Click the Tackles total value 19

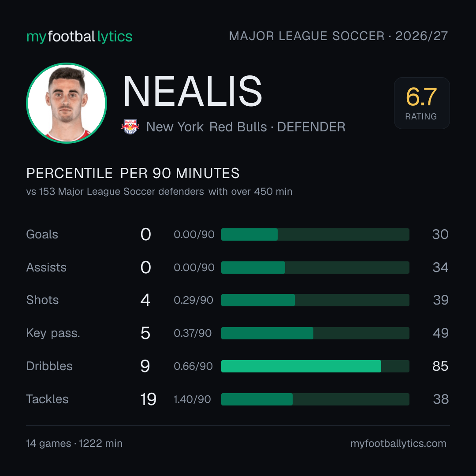pos(148,399)
